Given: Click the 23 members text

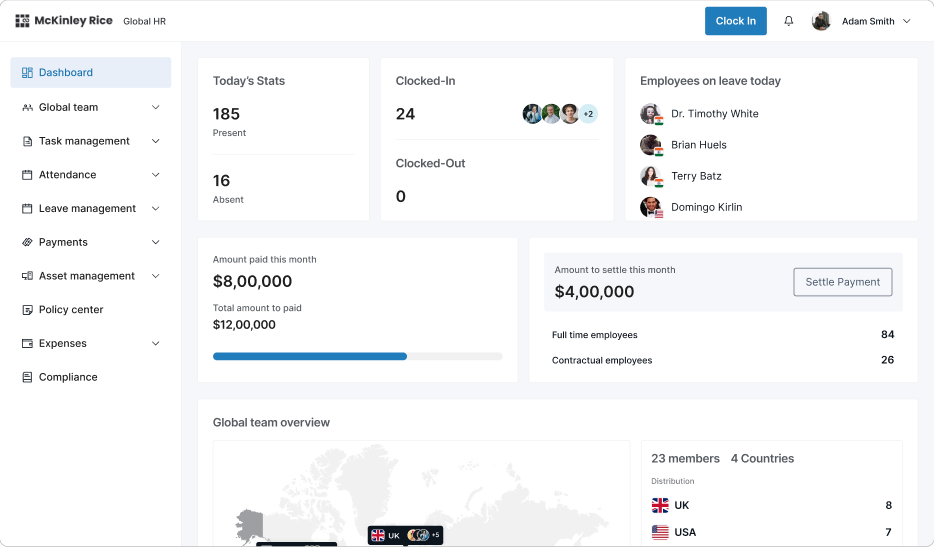Looking at the screenshot, I should (685, 459).
